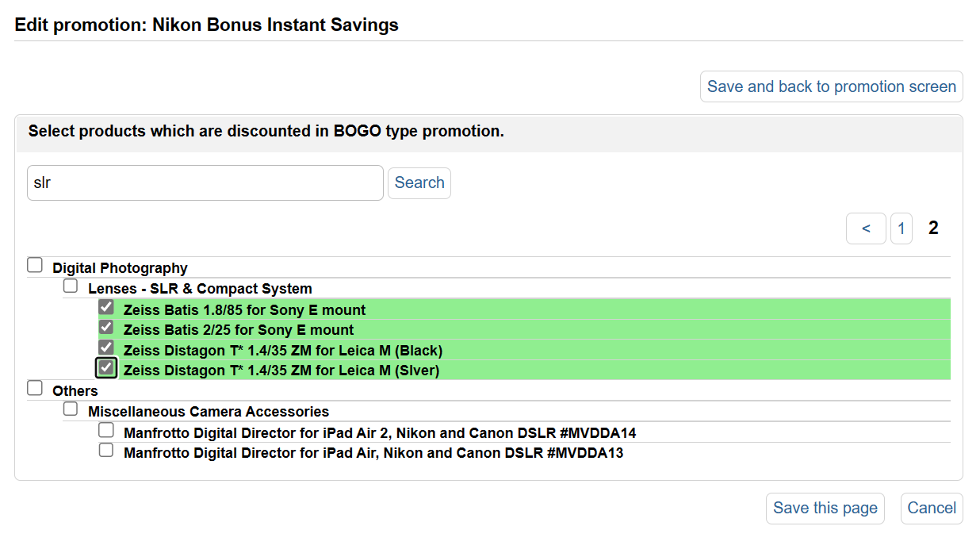Click Zeiss Distagon T* 1.4/35 ZM (Black) label
The height and width of the screenshot is (553, 980).
[283, 351]
